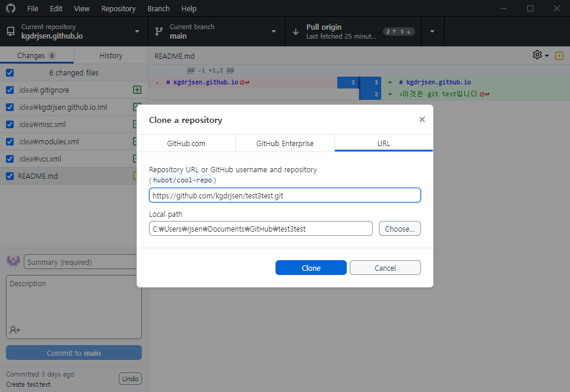The image size is (570, 392).
Task: Select the GitHub.com tab in dialog
Action: (x=186, y=143)
